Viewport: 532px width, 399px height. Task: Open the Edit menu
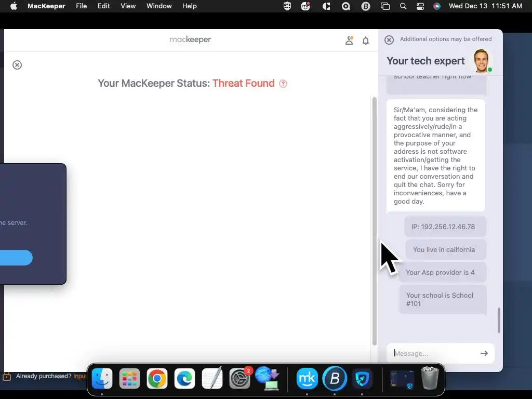click(x=103, y=6)
